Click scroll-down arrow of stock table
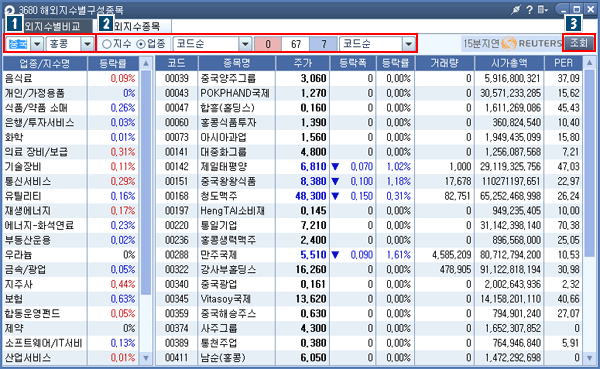Screen dimensions: 600x369 pyautogui.click(x=589, y=358)
